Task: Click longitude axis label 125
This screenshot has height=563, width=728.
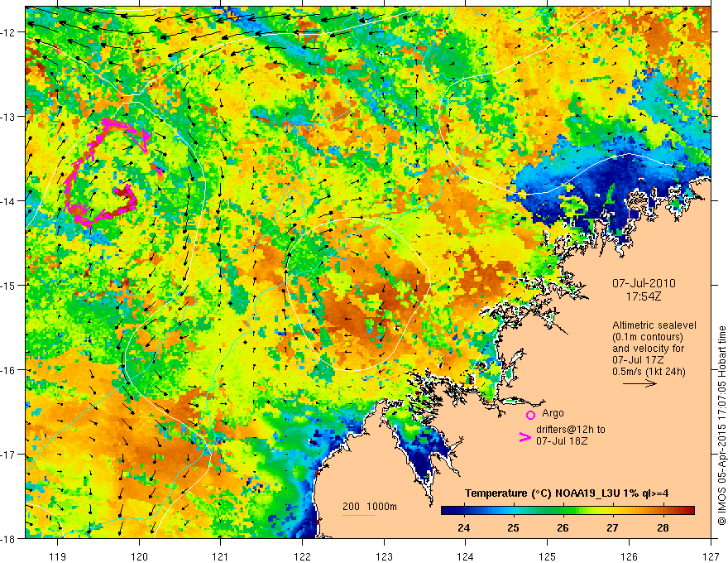Action: 548,557
